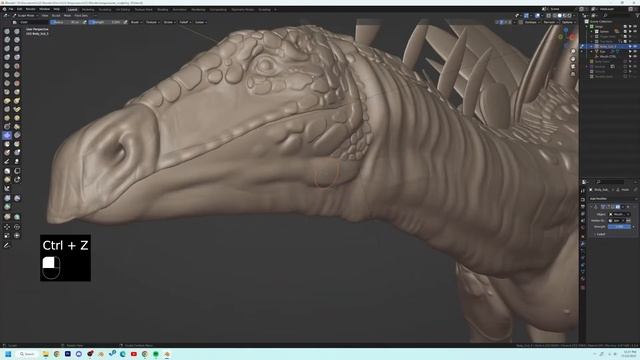The height and width of the screenshot is (360, 640).
Task: Adjust the brush Radius slider
Action: point(65,22)
